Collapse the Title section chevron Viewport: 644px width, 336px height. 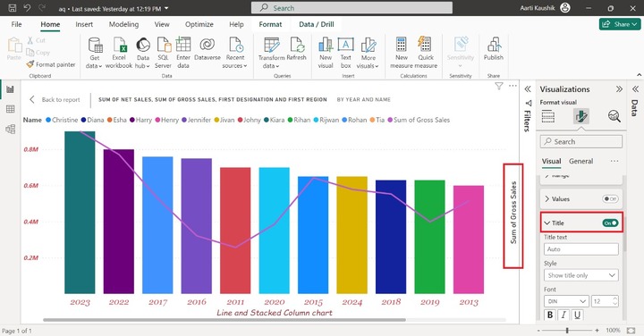tap(547, 223)
